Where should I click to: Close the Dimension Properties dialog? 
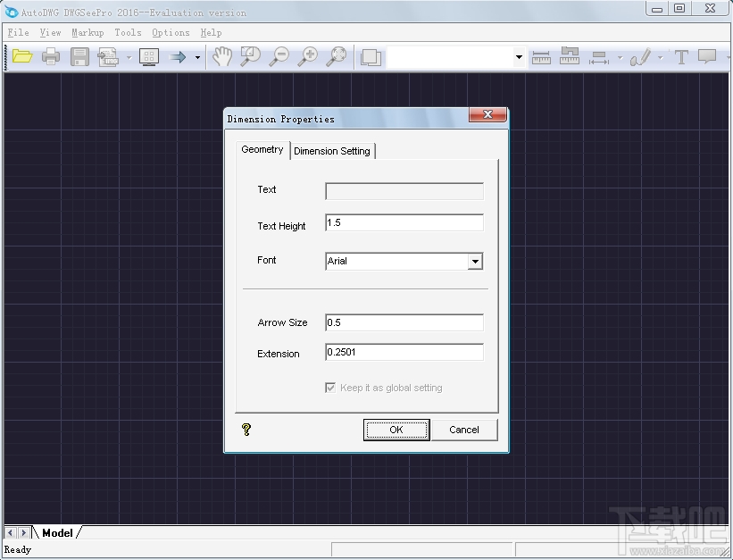(x=487, y=114)
